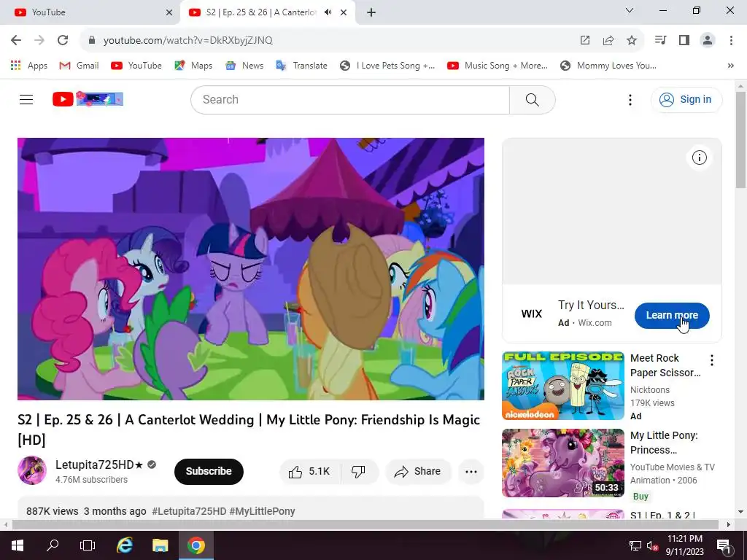Reload the current page

click(63, 40)
